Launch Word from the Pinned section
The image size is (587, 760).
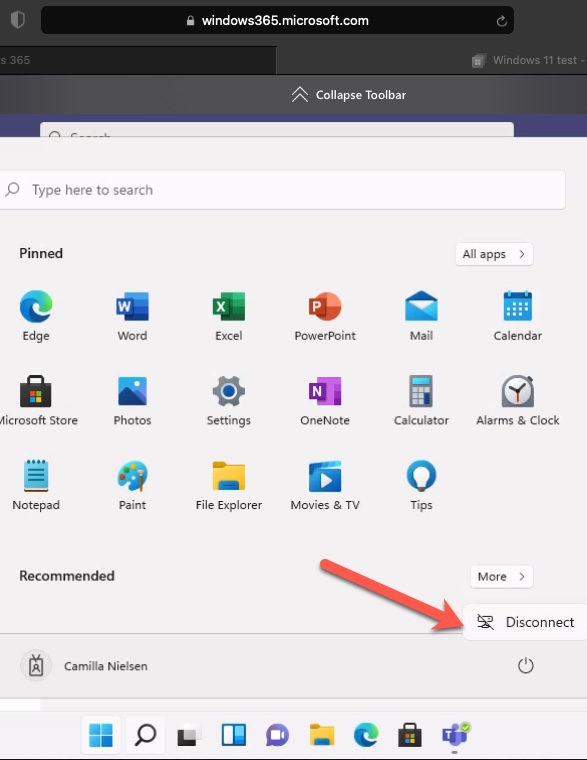(132, 315)
